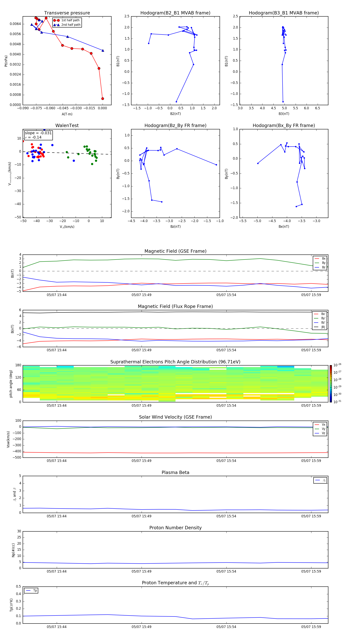Screen dimensions: 351x644
Task: Click '05/07 15:44' tick under GSE field
Action: pyautogui.click(x=57, y=295)
